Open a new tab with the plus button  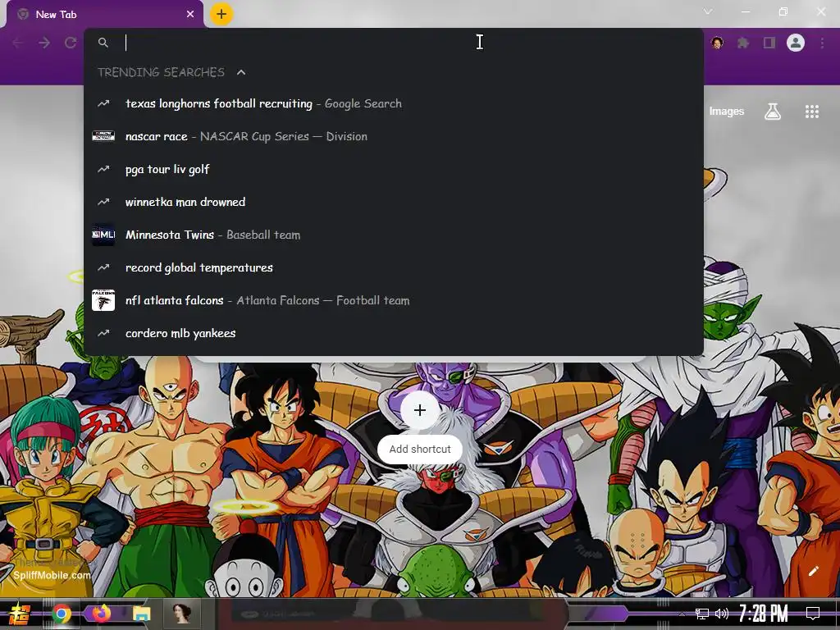(221, 14)
